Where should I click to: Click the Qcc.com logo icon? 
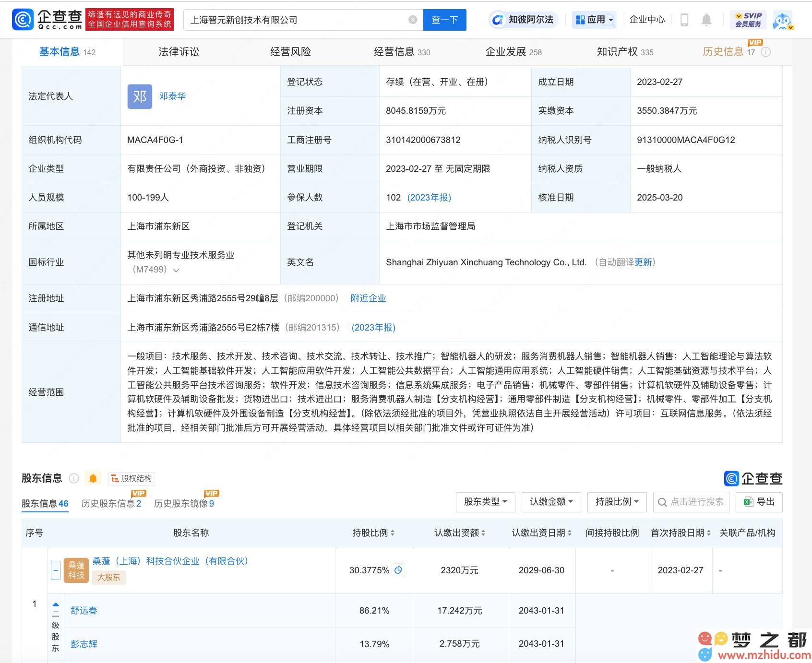(x=23, y=20)
